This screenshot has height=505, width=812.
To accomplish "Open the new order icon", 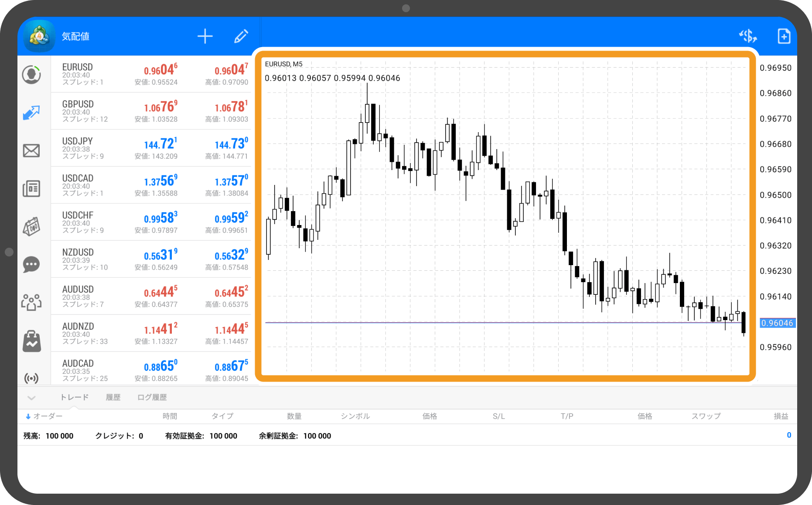I will (784, 36).
